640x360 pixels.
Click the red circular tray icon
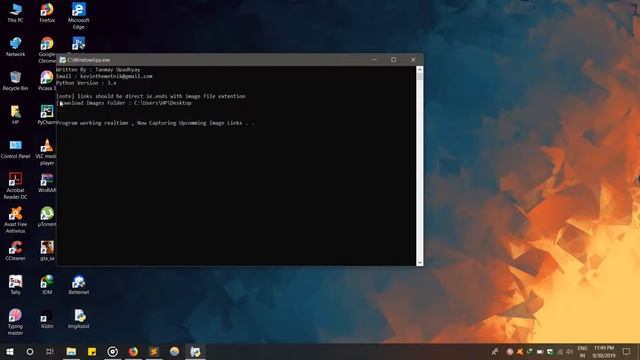tap(510, 351)
